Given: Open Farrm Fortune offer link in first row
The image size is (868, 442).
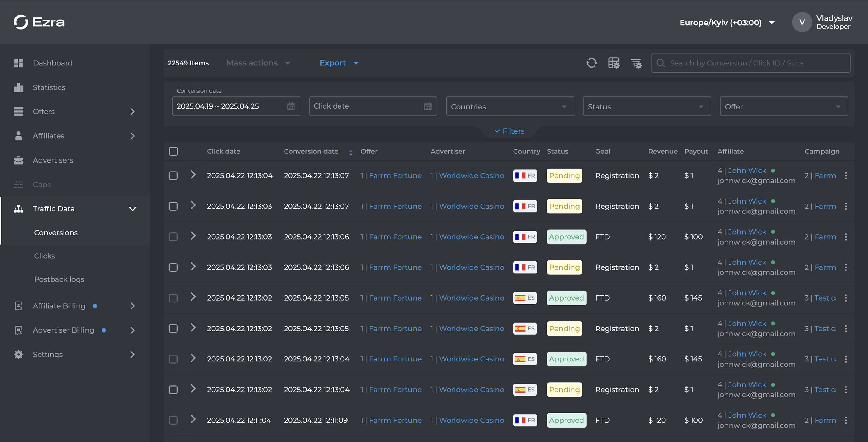Looking at the screenshot, I should click(395, 176).
